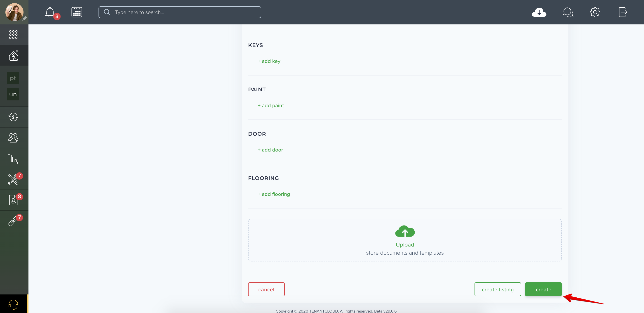The height and width of the screenshot is (313, 644).
Task: Open the user profile avatar
Action: [14, 12]
